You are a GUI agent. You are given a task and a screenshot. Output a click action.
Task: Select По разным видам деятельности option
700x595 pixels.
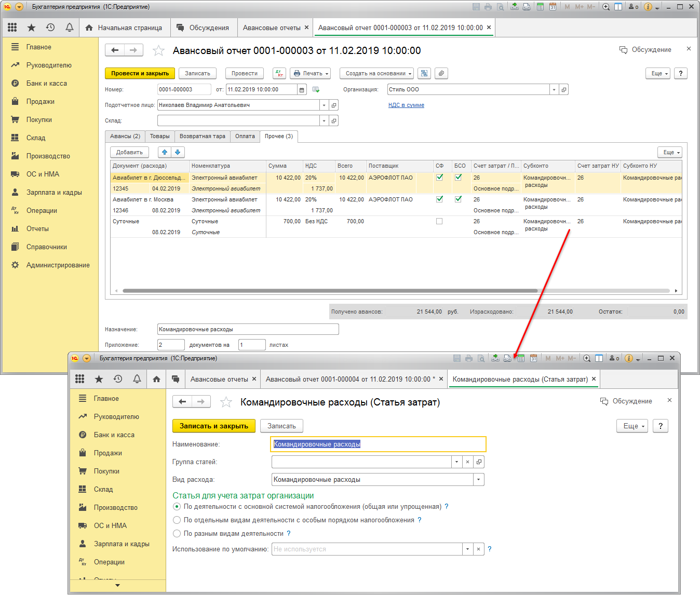pyautogui.click(x=177, y=534)
